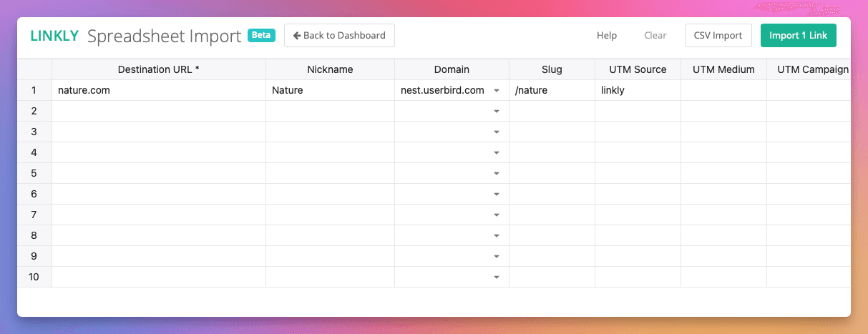Select the nature.com destination URL cell

pos(159,90)
